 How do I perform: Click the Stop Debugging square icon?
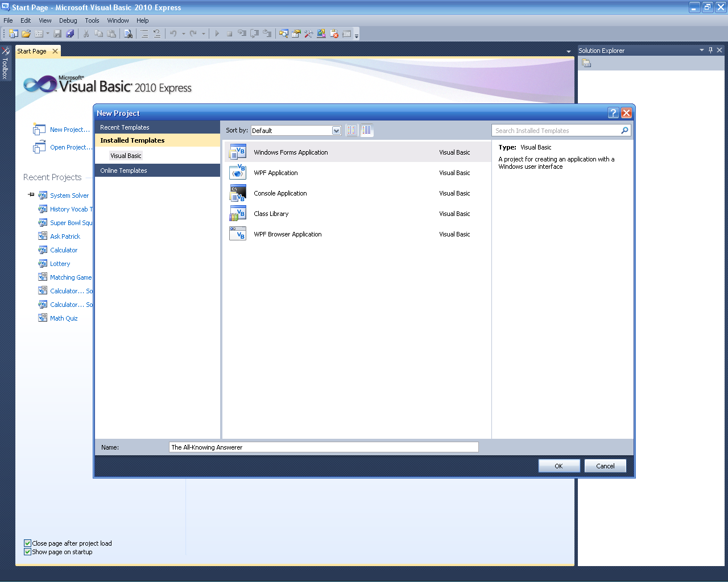point(229,34)
